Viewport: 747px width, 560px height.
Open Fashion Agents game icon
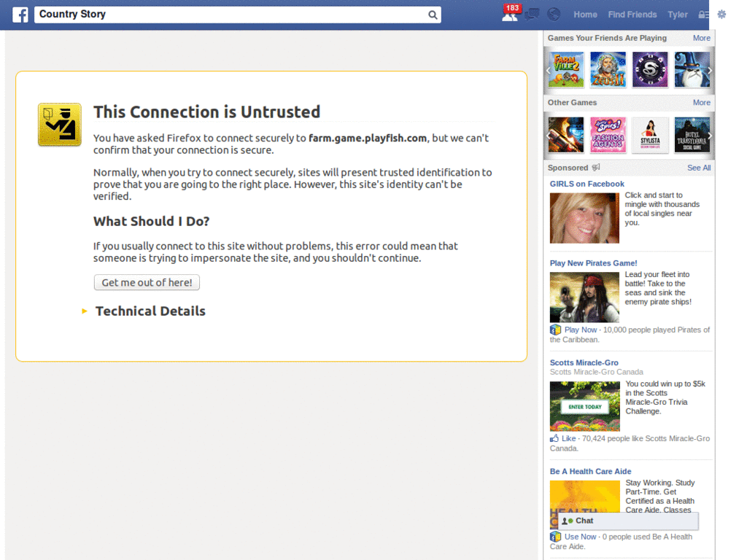[608, 135]
